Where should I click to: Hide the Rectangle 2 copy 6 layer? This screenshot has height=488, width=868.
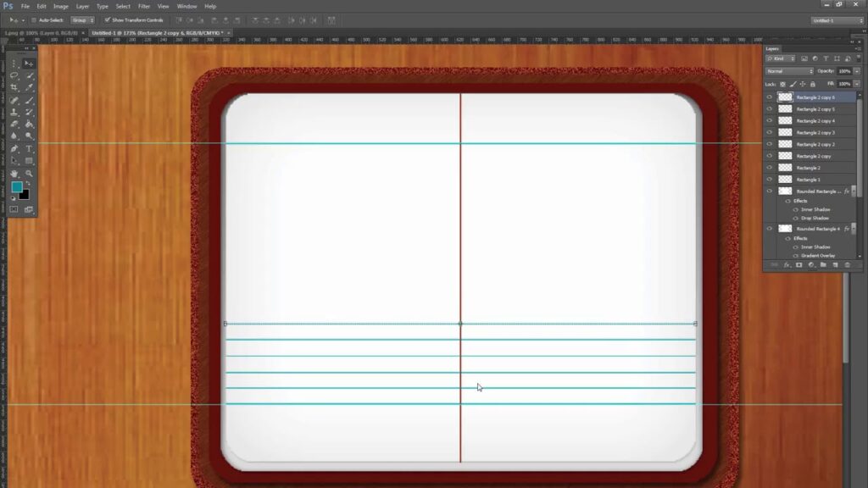tap(769, 97)
